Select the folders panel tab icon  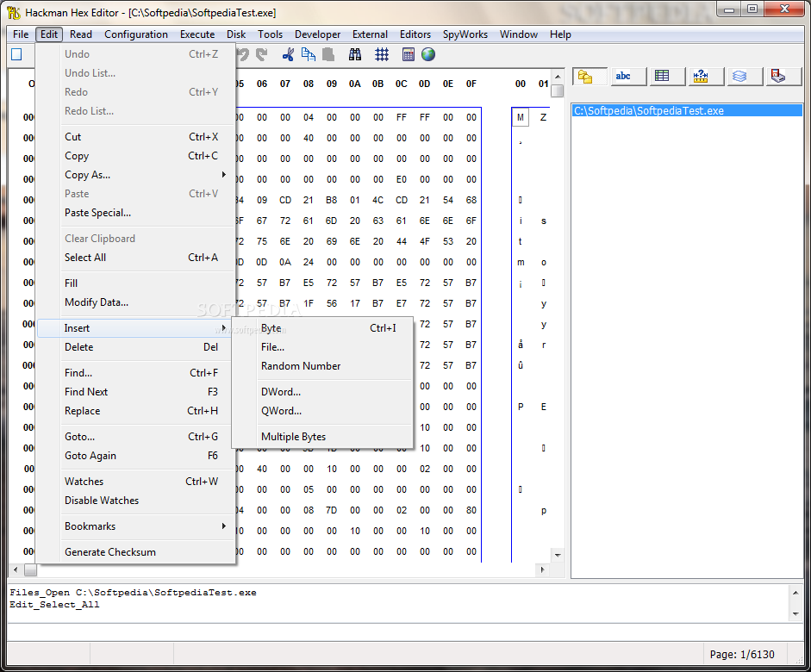click(590, 77)
